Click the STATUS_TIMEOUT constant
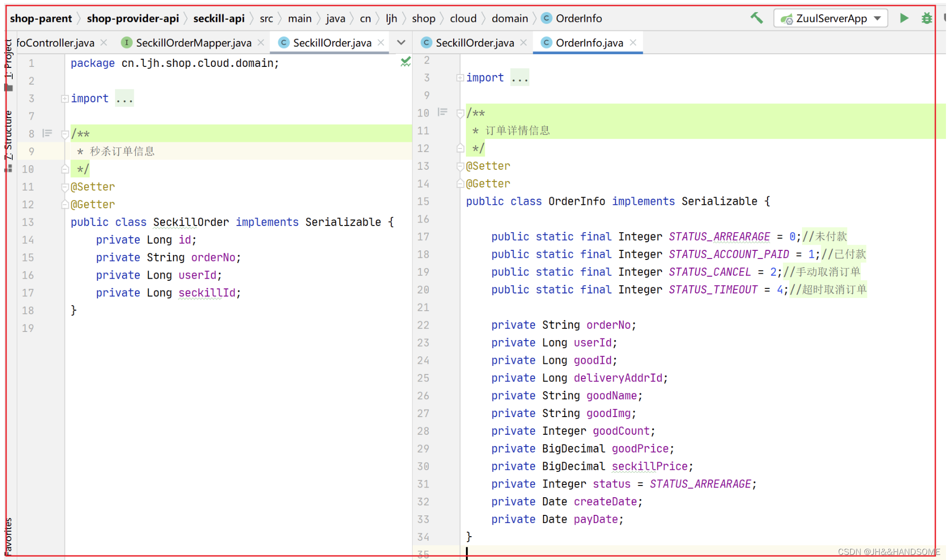The width and height of the screenshot is (948, 560). pyautogui.click(x=713, y=290)
